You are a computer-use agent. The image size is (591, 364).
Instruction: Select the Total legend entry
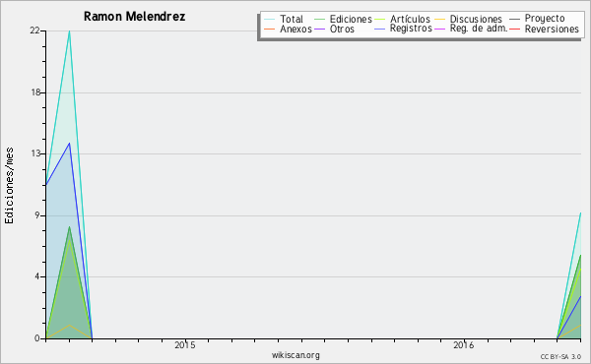[292, 19]
